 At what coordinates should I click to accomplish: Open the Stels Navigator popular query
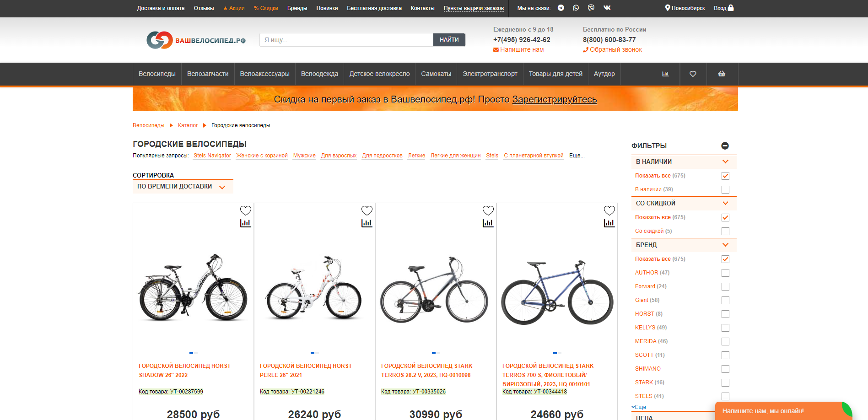(x=212, y=156)
